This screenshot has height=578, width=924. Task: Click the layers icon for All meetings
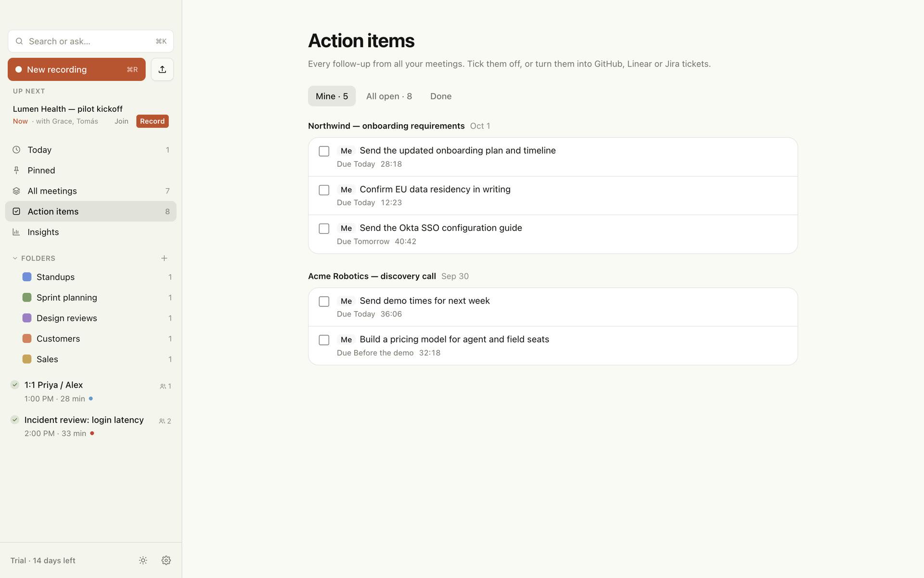(x=16, y=191)
